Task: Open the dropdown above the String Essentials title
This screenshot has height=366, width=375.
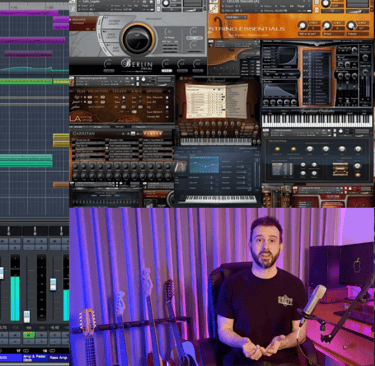Action: pos(236,17)
